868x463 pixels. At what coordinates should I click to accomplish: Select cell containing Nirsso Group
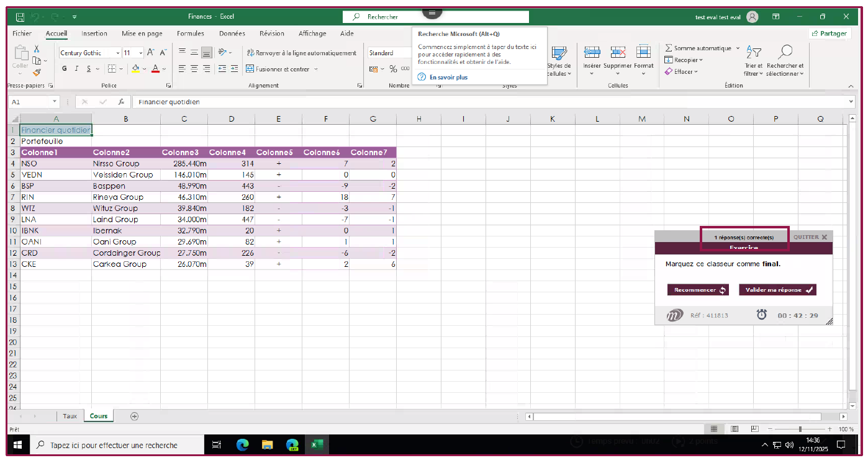click(x=126, y=163)
